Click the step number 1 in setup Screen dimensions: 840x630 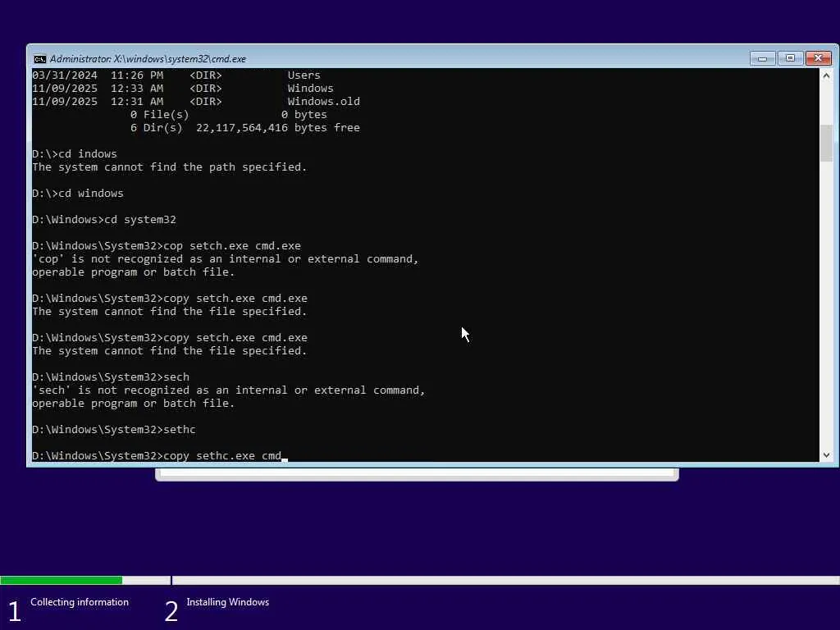tap(15, 611)
